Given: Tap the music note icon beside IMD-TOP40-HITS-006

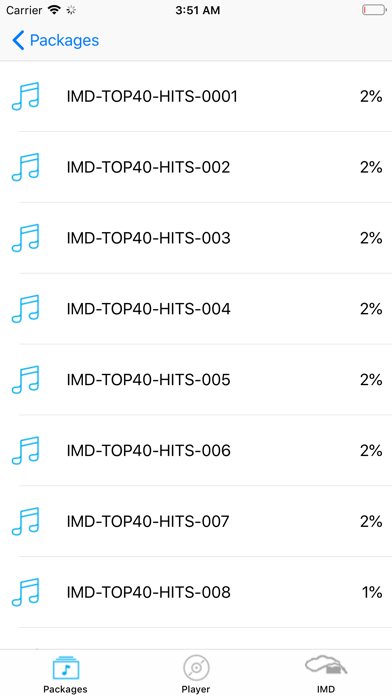Looking at the screenshot, I should pyautogui.click(x=25, y=451).
